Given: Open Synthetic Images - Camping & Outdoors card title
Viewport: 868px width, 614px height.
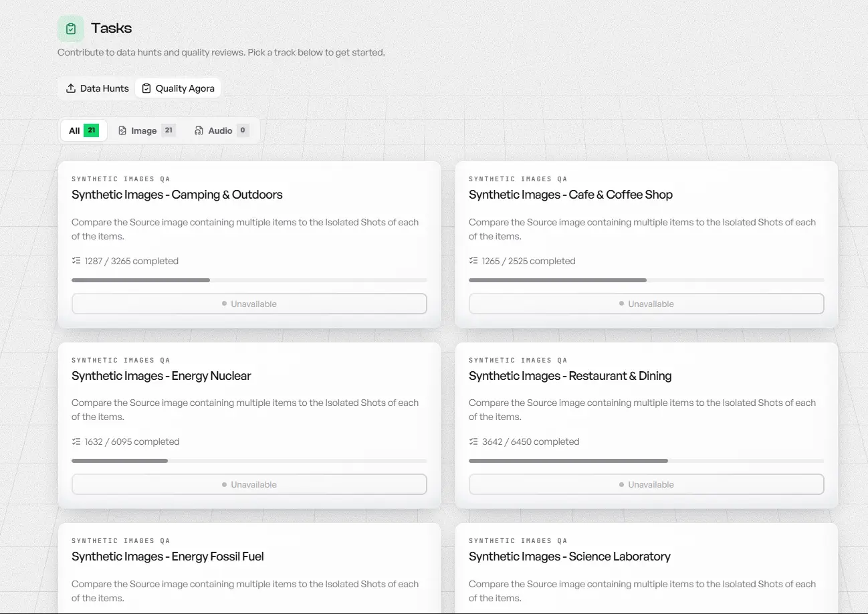Looking at the screenshot, I should [177, 195].
